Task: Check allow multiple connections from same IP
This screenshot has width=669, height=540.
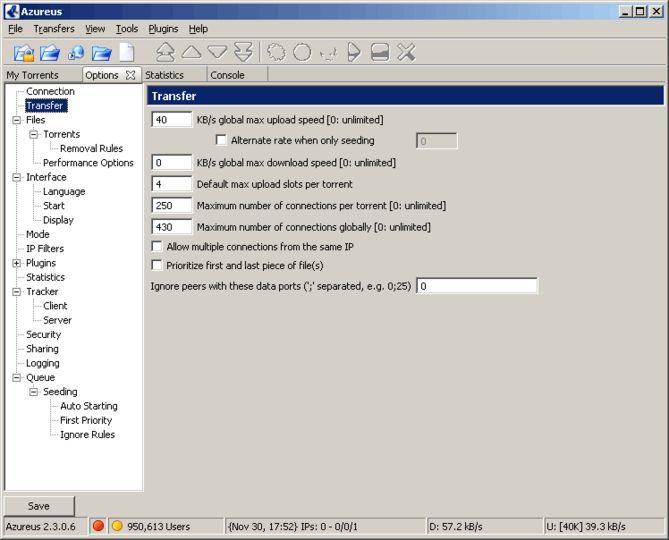Action: [157, 246]
